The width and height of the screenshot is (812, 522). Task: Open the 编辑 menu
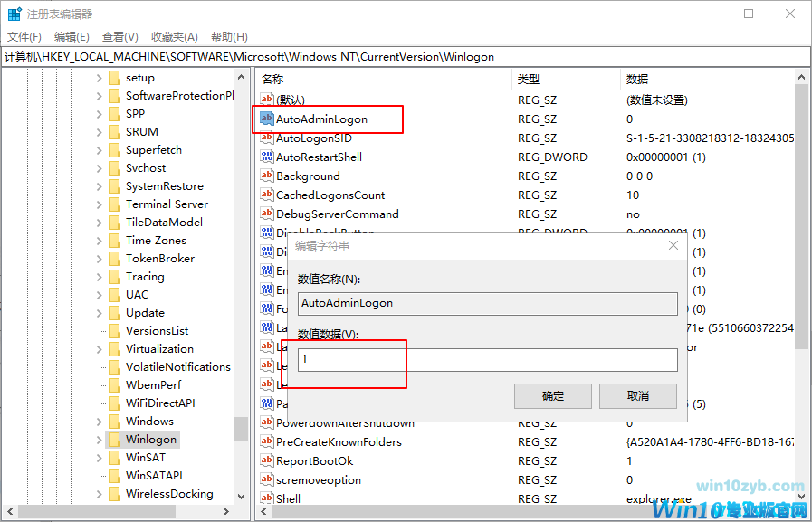pos(71,36)
